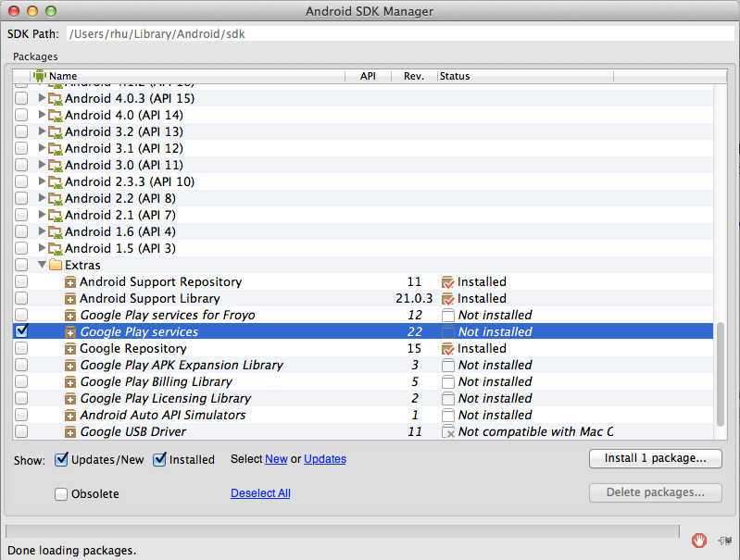Collapse the Extras tree node
This screenshot has height=560, width=740.
pos(42,265)
